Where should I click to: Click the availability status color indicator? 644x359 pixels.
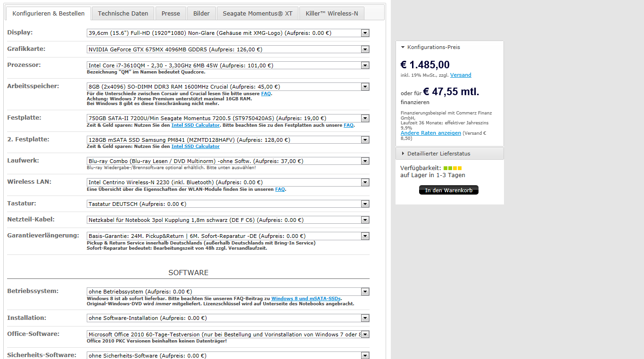tap(453, 168)
